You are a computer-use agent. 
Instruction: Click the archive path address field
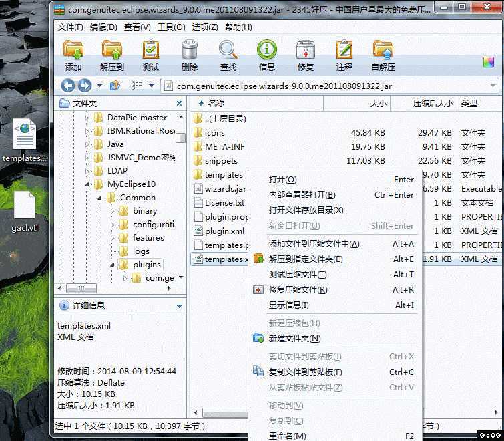coord(330,86)
